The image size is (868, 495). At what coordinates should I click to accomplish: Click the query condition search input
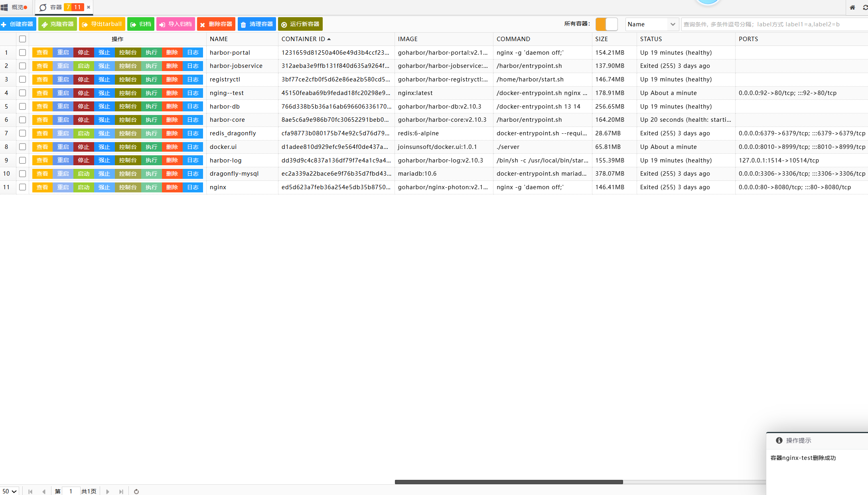(774, 24)
